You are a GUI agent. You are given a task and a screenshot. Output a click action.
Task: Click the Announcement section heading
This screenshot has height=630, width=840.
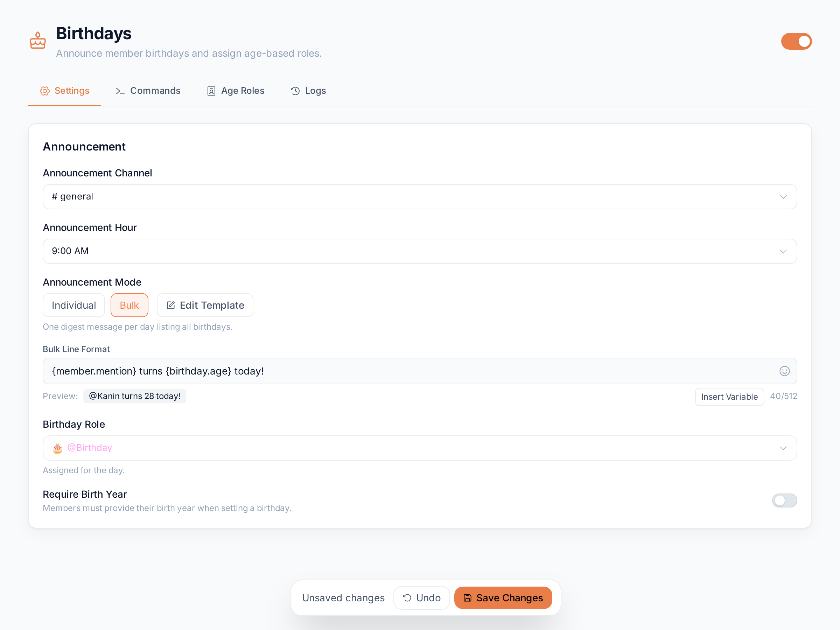coord(84,147)
